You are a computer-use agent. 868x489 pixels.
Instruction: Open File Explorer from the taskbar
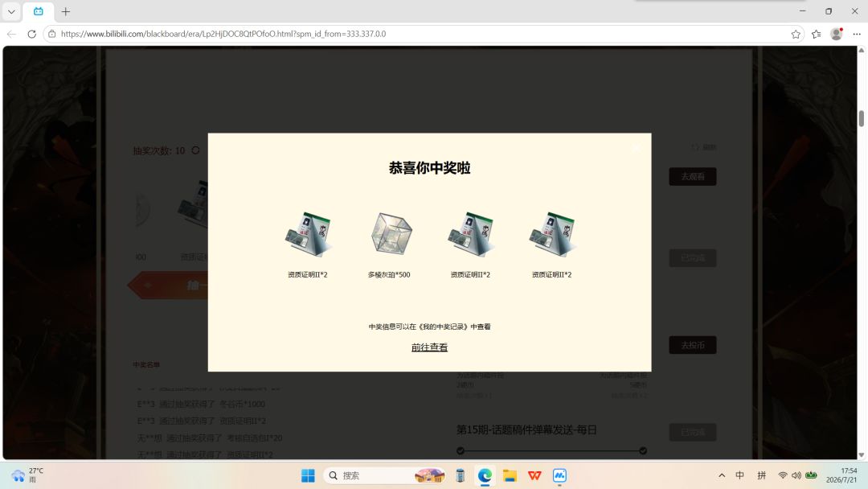(x=510, y=475)
